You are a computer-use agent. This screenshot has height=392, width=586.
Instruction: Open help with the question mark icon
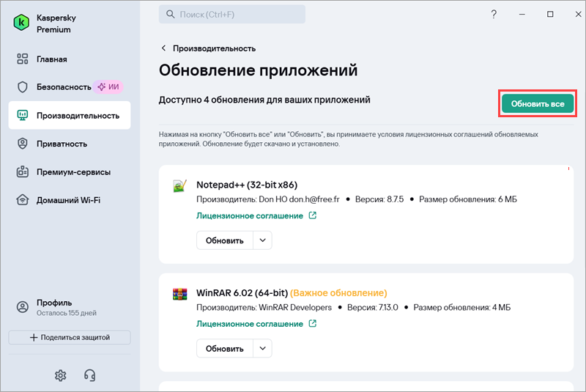click(x=494, y=14)
